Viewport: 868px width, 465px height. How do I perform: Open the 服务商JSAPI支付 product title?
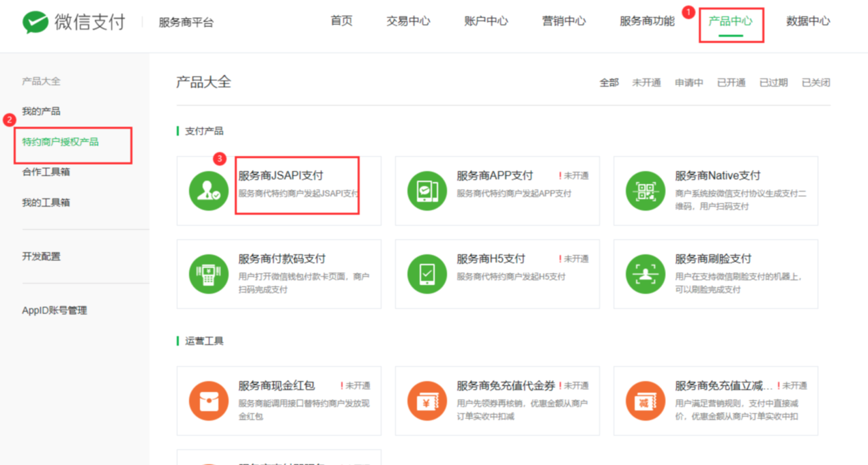[280, 176]
